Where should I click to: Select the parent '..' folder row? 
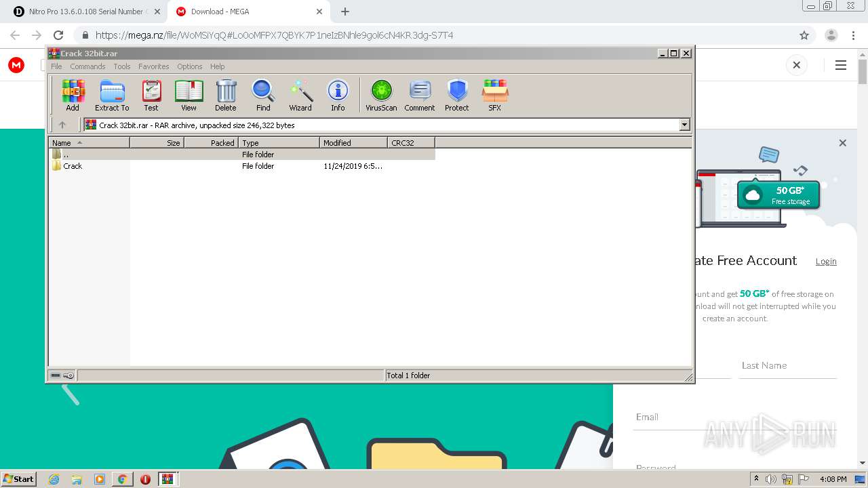242,155
